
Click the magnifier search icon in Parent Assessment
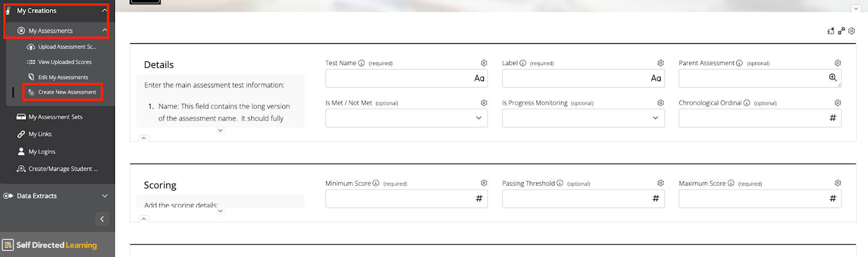[x=833, y=78]
